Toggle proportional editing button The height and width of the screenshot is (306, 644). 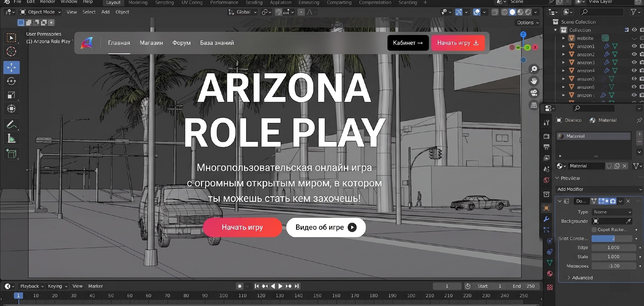click(301, 12)
